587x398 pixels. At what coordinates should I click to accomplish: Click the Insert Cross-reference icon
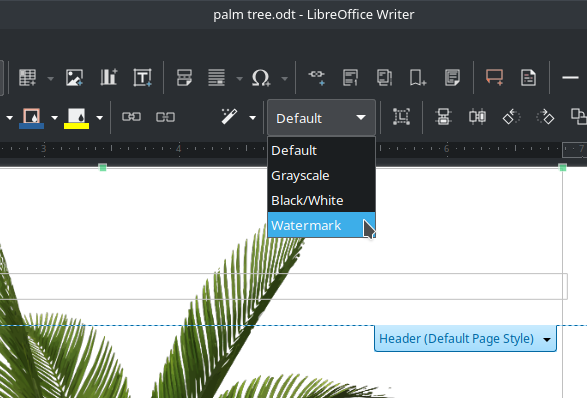[452, 78]
